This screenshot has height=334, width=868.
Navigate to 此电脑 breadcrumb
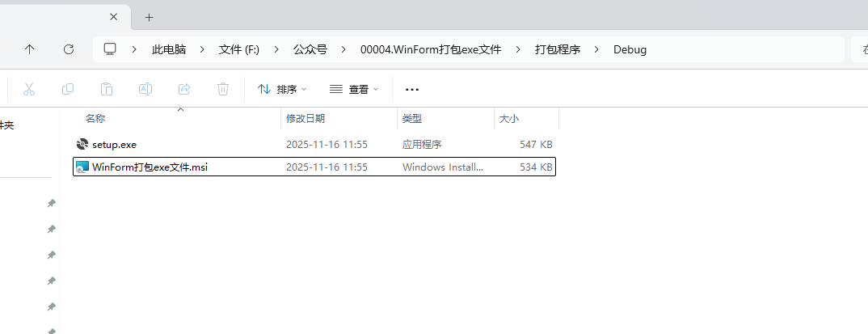click(x=169, y=50)
